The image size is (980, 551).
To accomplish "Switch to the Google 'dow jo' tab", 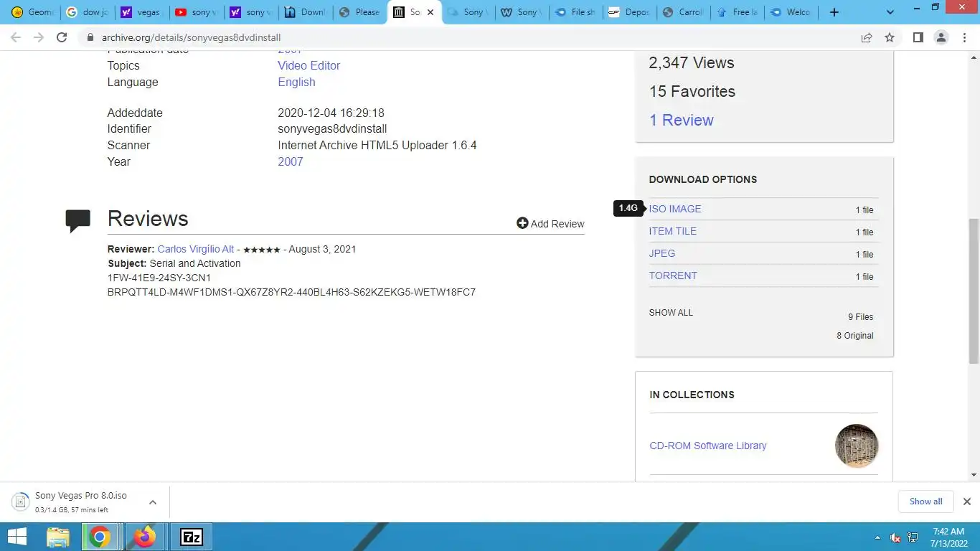I will (87, 12).
